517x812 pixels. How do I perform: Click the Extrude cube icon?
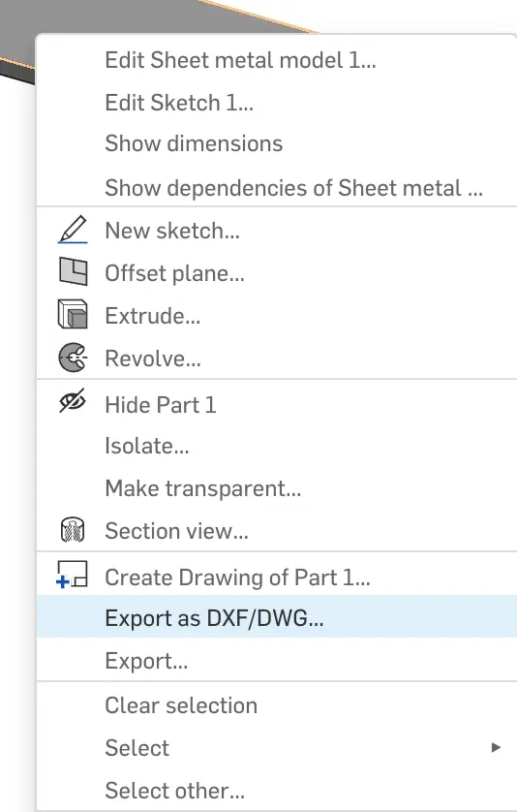[x=73, y=315]
